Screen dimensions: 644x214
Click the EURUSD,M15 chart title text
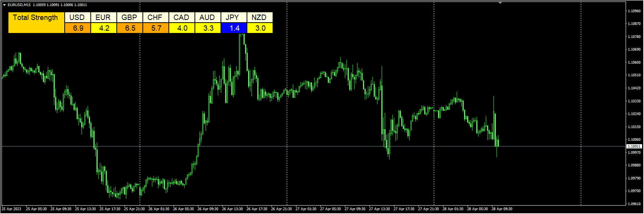coord(19,5)
